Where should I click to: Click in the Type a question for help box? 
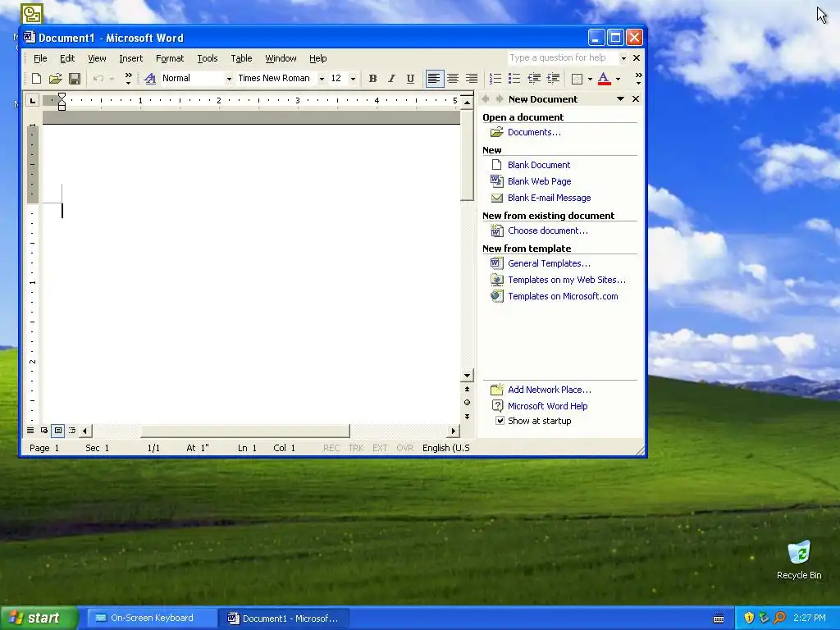point(563,58)
